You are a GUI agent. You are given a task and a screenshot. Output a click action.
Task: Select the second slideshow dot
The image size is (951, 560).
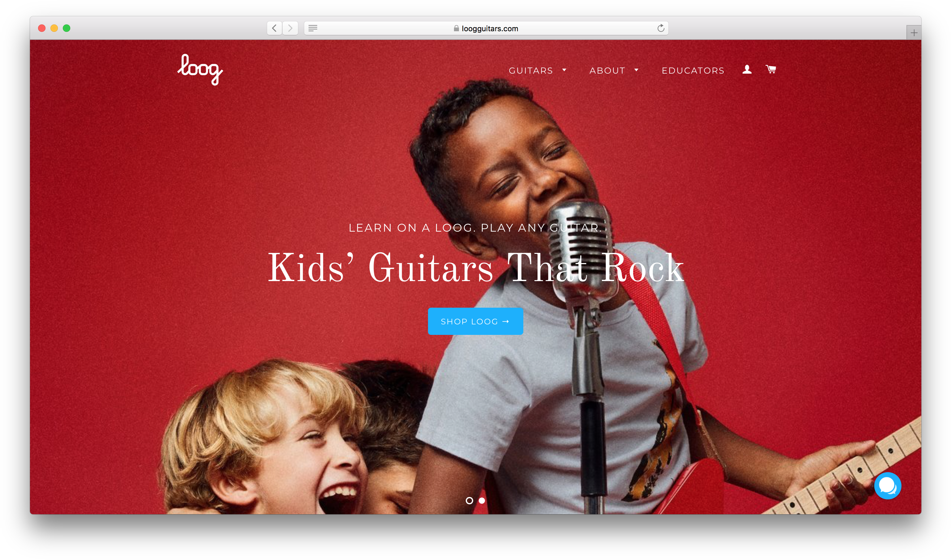coord(482,500)
